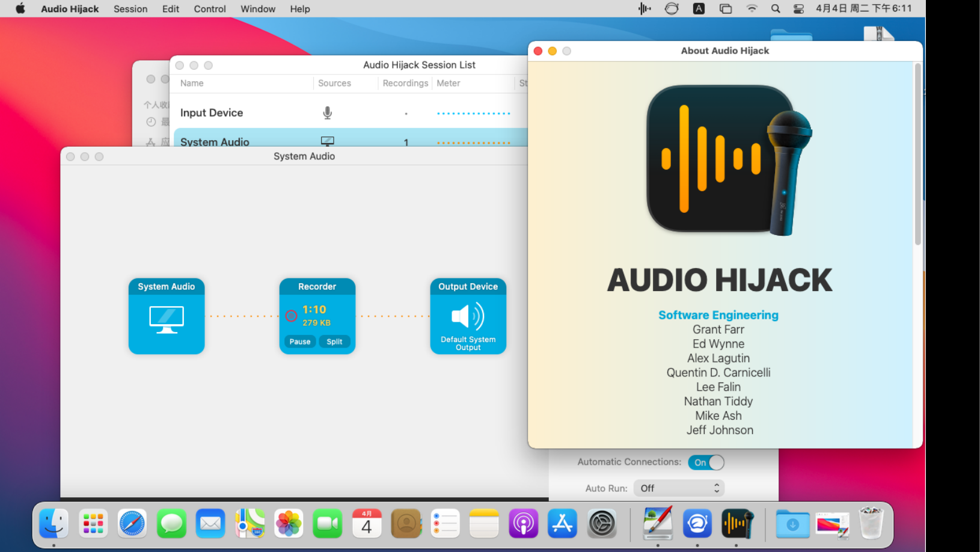Select the System Audio session row

351,138
